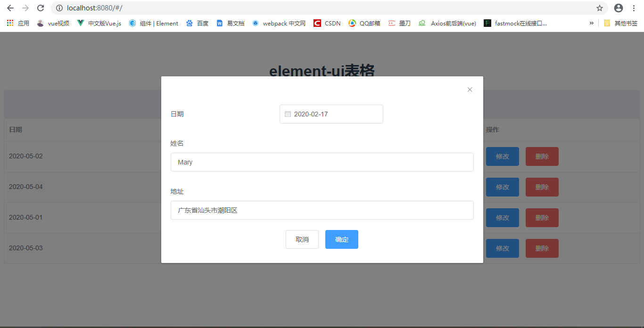This screenshot has width=644, height=328.
Task: Close the dialog with the X
Action: (470, 89)
